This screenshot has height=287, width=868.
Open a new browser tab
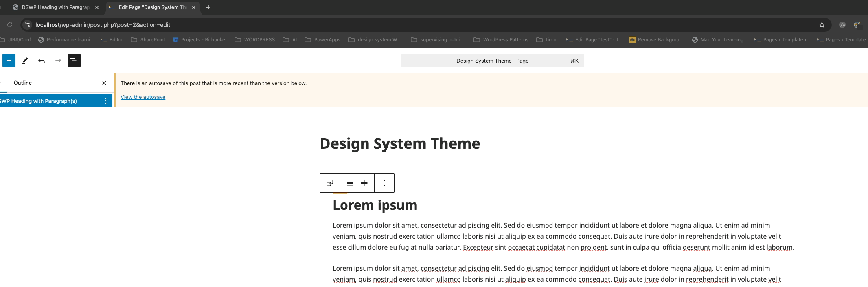coord(208,7)
